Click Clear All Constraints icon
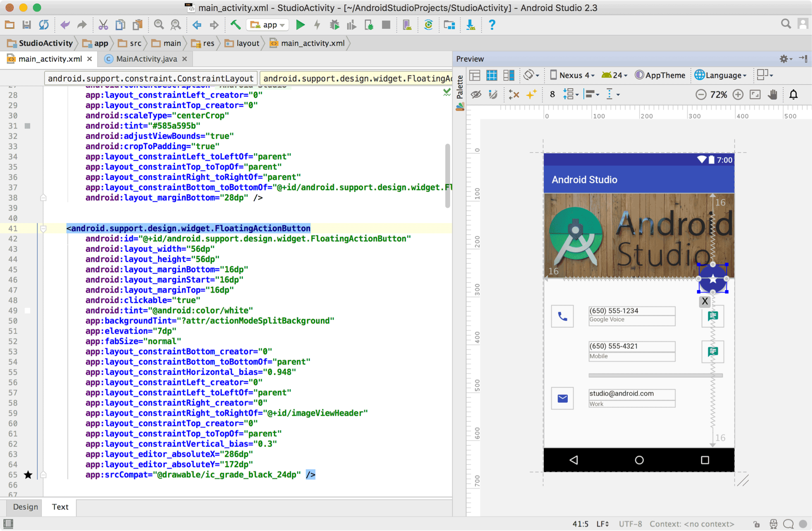 514,94
